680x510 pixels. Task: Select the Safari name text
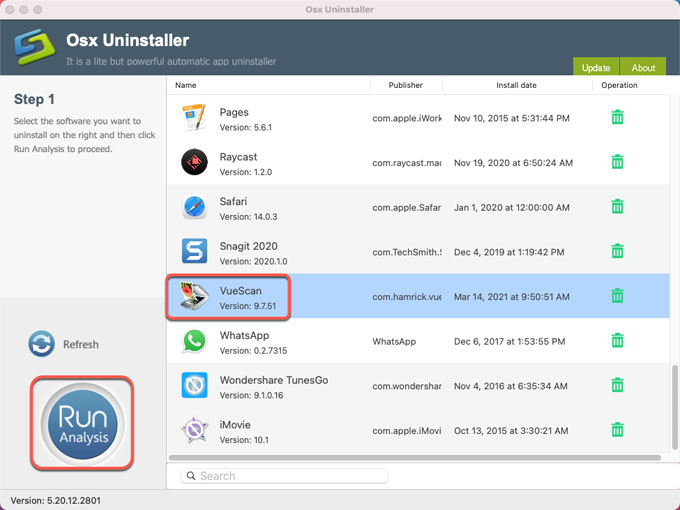(x=233, y=202)
